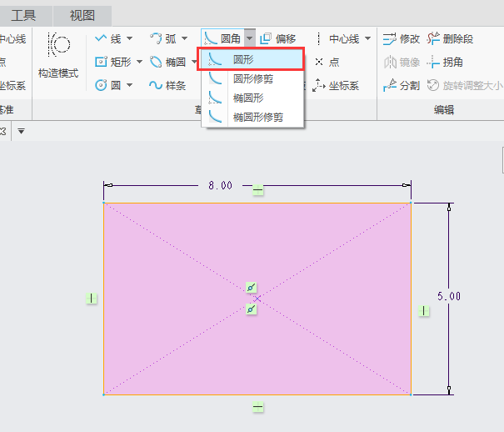Click the 旋转调整大小 rotate resize tool
Image resolution: width=504 pixels, height=432 pixels.
pos(465,86)
